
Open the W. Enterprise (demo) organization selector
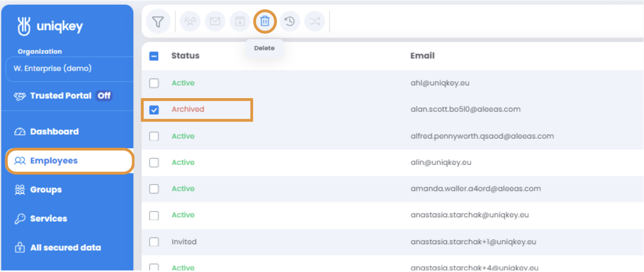click(x=70, y=69)
